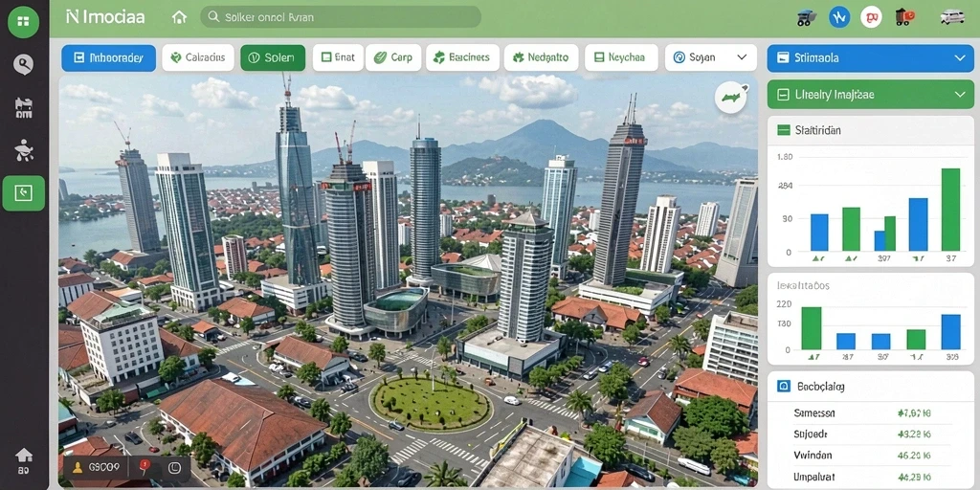Viewport: 980px width, 490px height.
Task: Select the Carp tab
Action: click(x=393, y=57)
